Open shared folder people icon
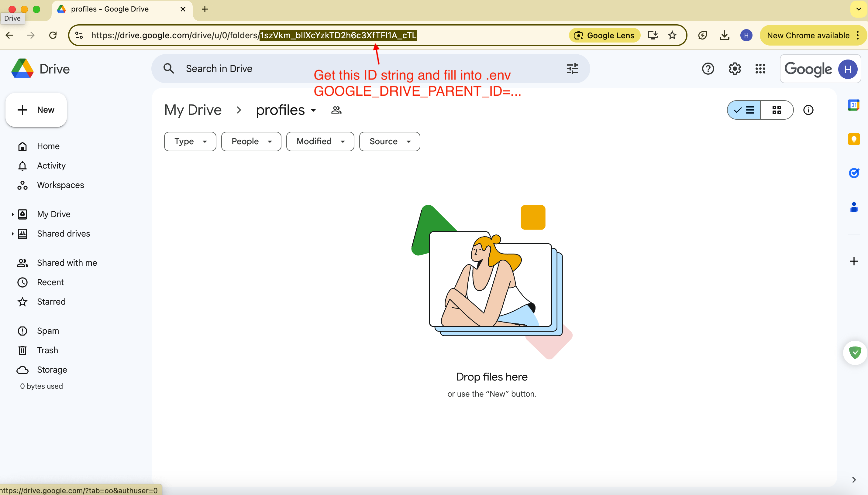 (x=336, y=110)
